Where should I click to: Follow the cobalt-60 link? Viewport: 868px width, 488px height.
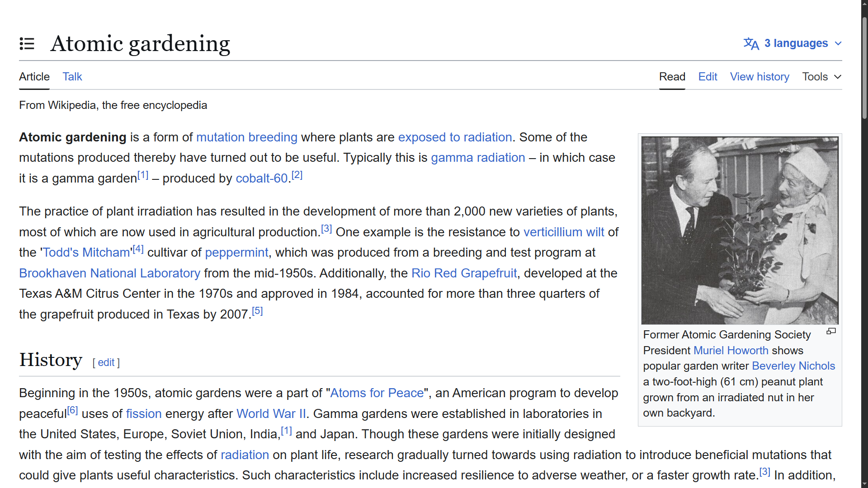pos(262,178)
